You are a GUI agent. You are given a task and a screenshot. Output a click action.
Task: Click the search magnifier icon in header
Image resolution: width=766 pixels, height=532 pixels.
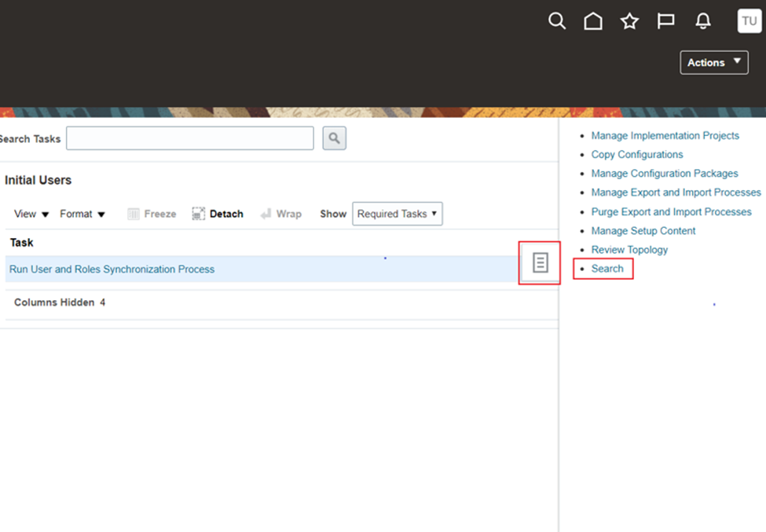pyautogui.click(x=556, y=21)
